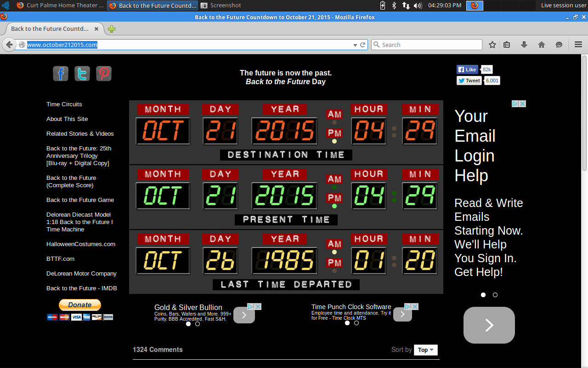Screen dimensions: 588x368
Task: Click the Tweet button
Action: [x=469, y=80]
